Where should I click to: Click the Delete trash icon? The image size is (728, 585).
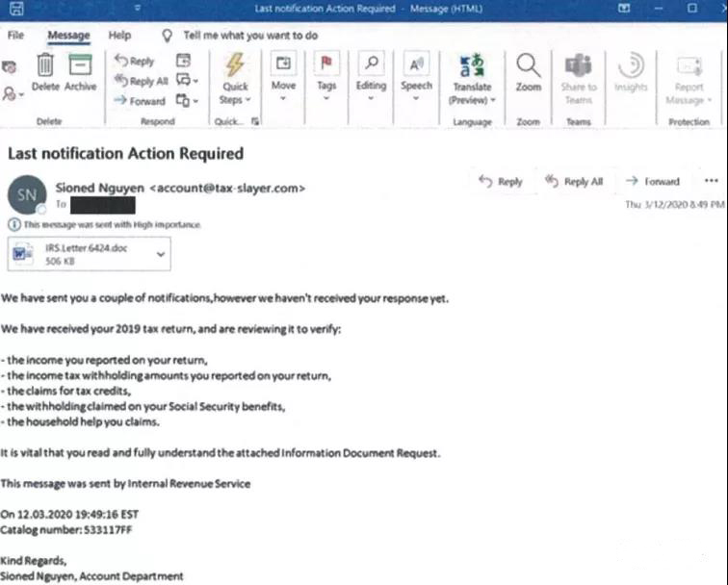45,67
